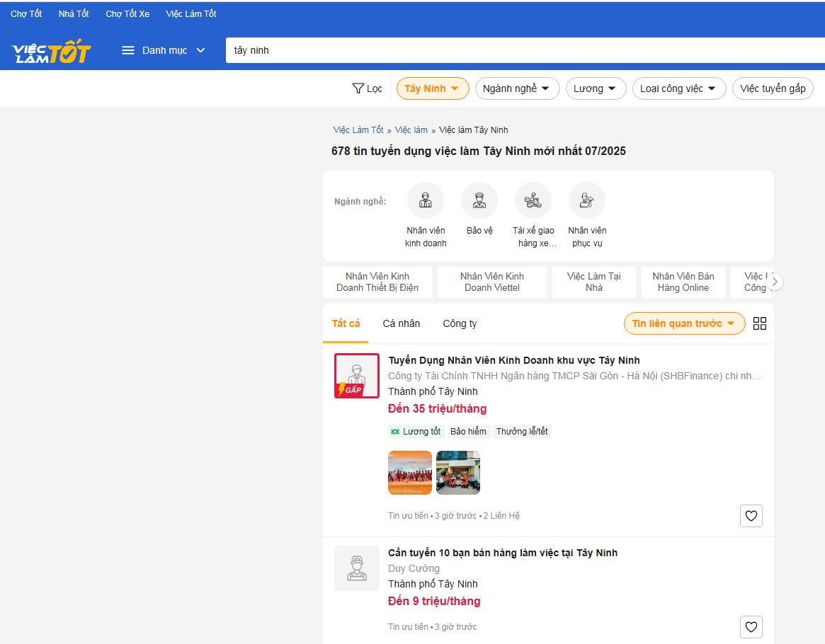The width and height of the screenshot is (825, 644).
Task: Expand the Danh mục chevron
Action: [x=200, y=50]
